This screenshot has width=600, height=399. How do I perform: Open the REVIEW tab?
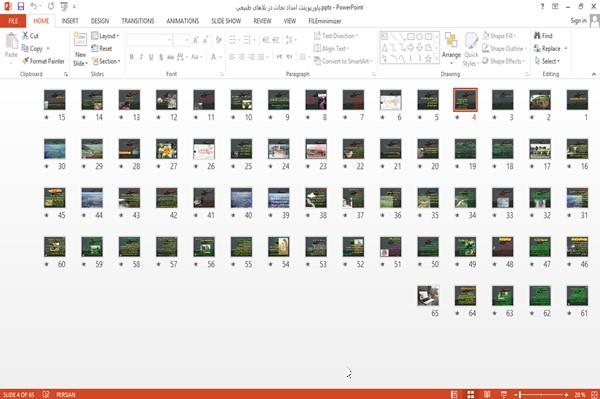click(262, 21)
